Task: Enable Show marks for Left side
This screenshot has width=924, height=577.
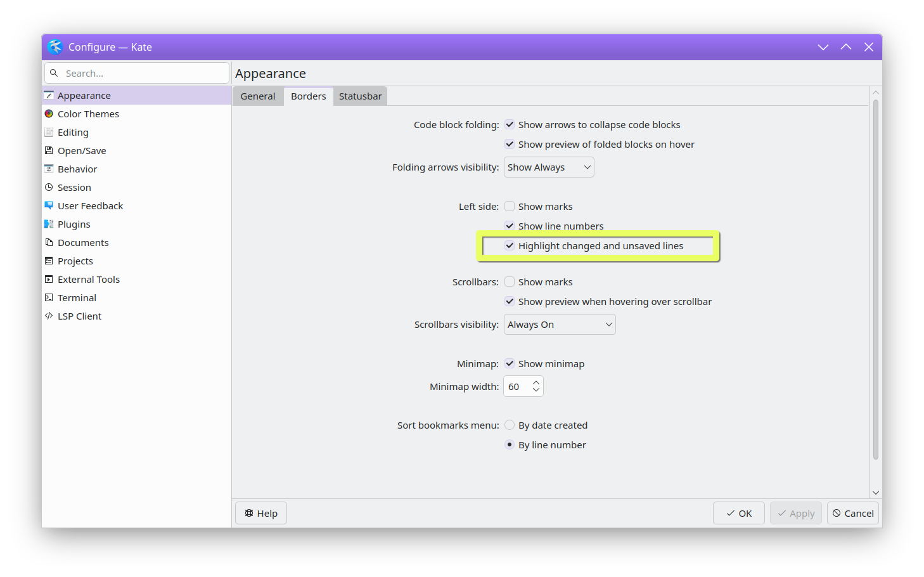Action: click(x=510, y=206)
